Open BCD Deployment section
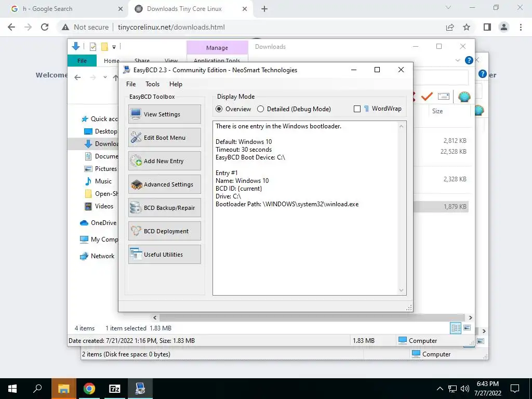Viewport: 532px width, 399px height. 165,231
